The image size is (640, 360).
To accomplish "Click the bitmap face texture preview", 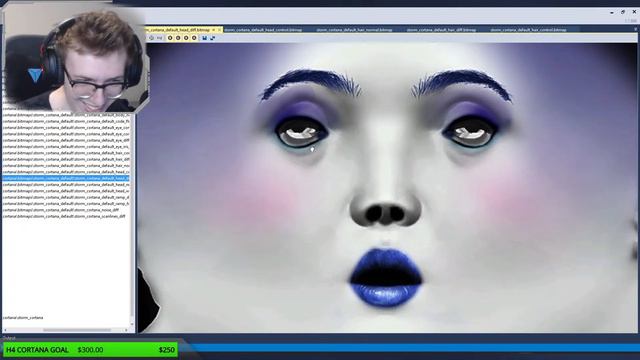I will point(386,188).
